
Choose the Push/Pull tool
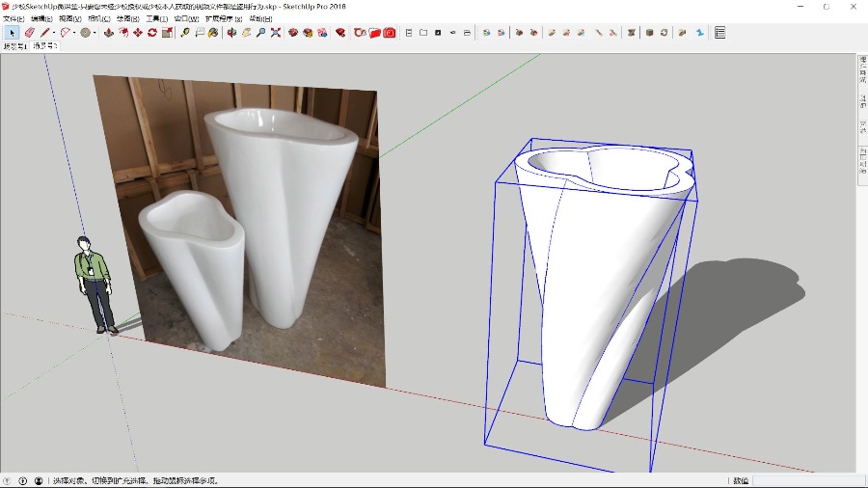109,33
